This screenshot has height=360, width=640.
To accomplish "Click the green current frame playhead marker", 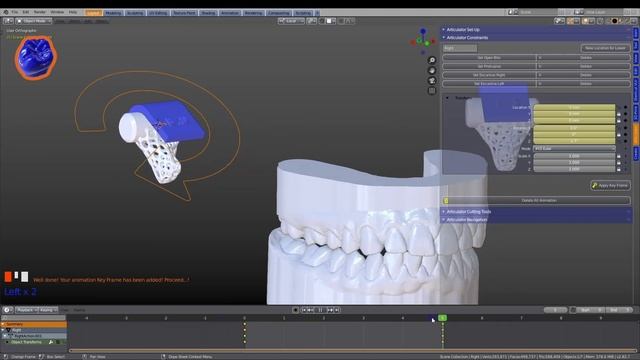I will (x=442, y=318).
